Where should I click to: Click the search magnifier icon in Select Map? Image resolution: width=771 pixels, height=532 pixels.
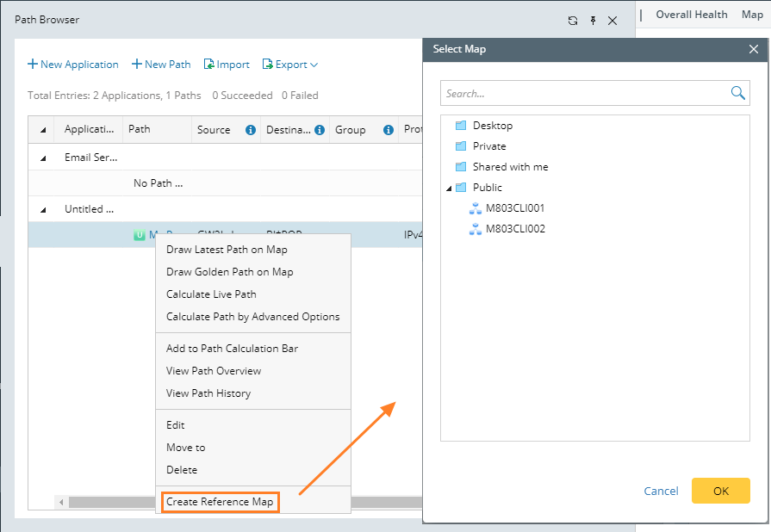pyautogui.click(x=737, y=93)
